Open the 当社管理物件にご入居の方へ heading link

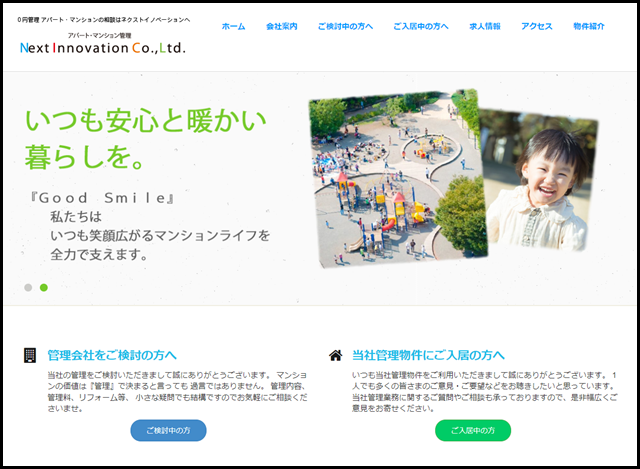[428, 355]
